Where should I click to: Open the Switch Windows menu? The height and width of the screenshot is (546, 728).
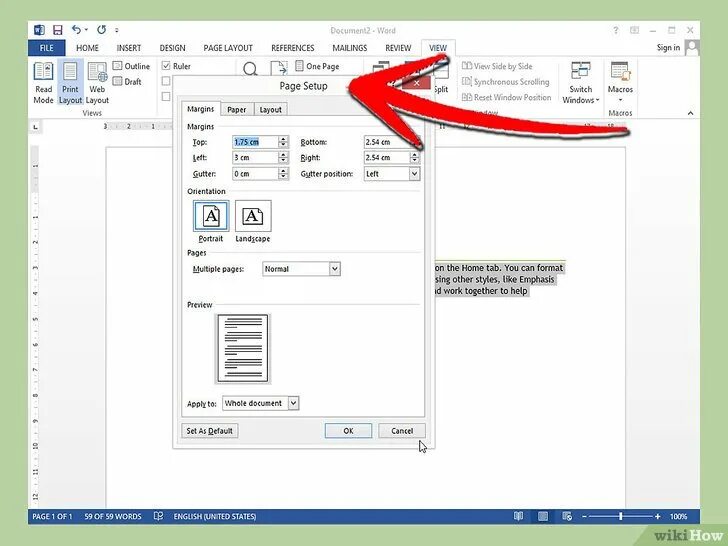pyautogui.click(x=580, y=83)
